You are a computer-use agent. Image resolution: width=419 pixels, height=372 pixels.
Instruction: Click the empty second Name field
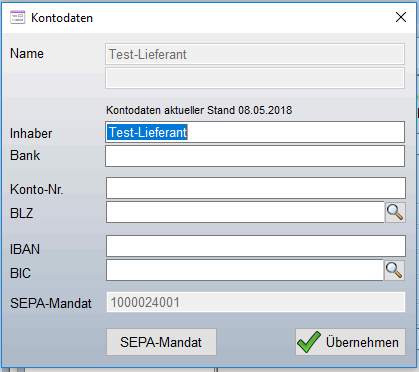pyautogui.click(x=255, y=78)
